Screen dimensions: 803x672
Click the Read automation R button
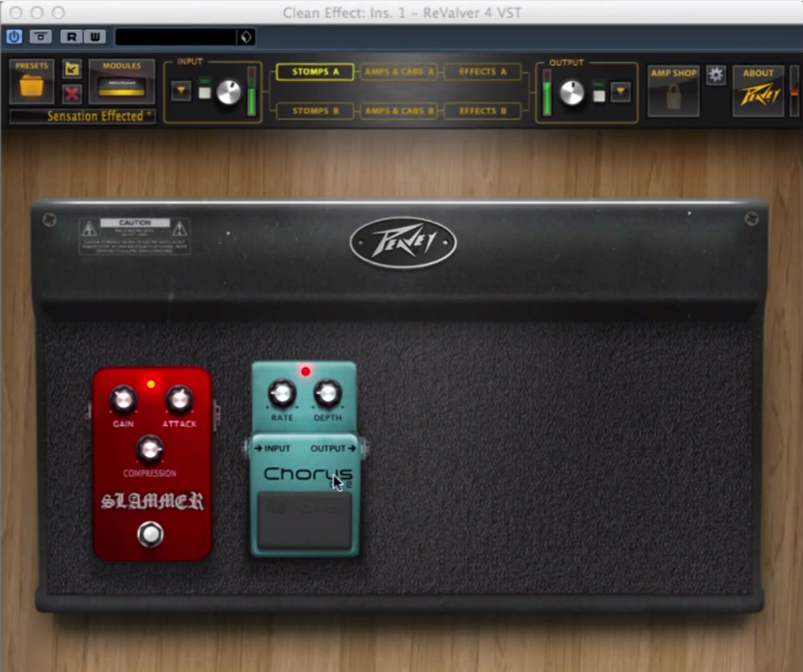(x=71, y=37)
